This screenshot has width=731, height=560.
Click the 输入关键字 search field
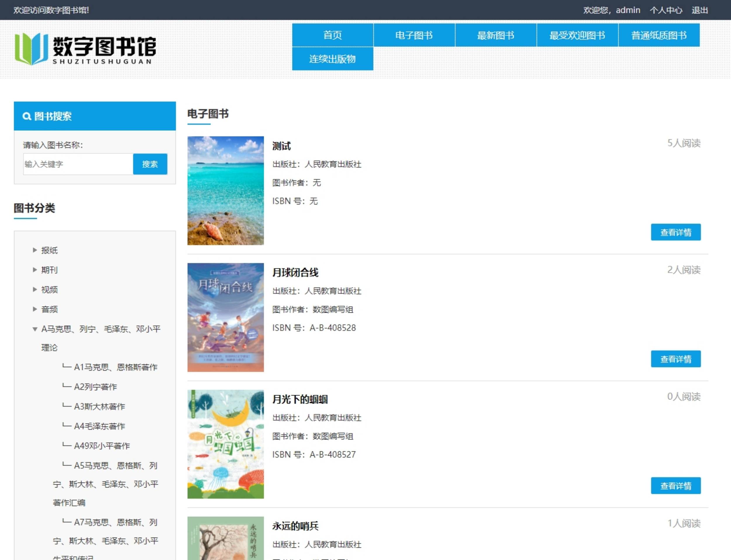[x=78, y=164]
